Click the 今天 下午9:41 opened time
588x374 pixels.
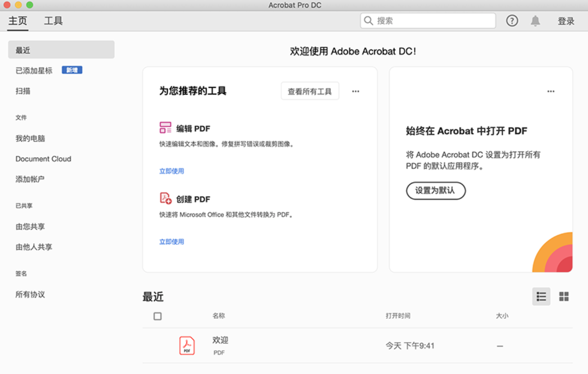point(410,346)
